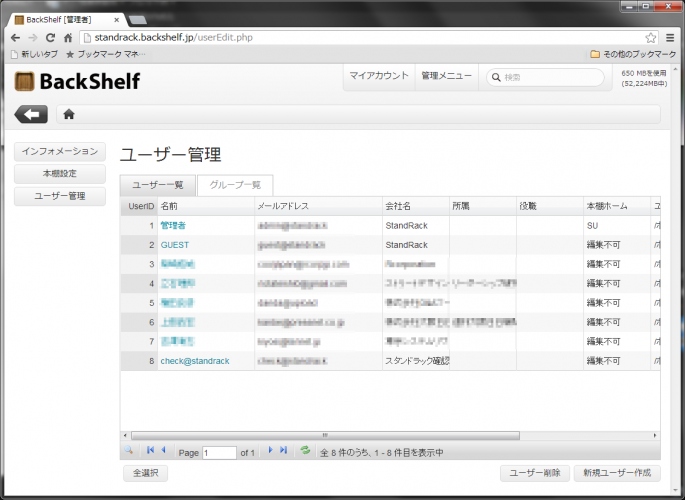The image size is (685, 500).
Task: Click the ユーザー削除 button
Action: (535, 473)
